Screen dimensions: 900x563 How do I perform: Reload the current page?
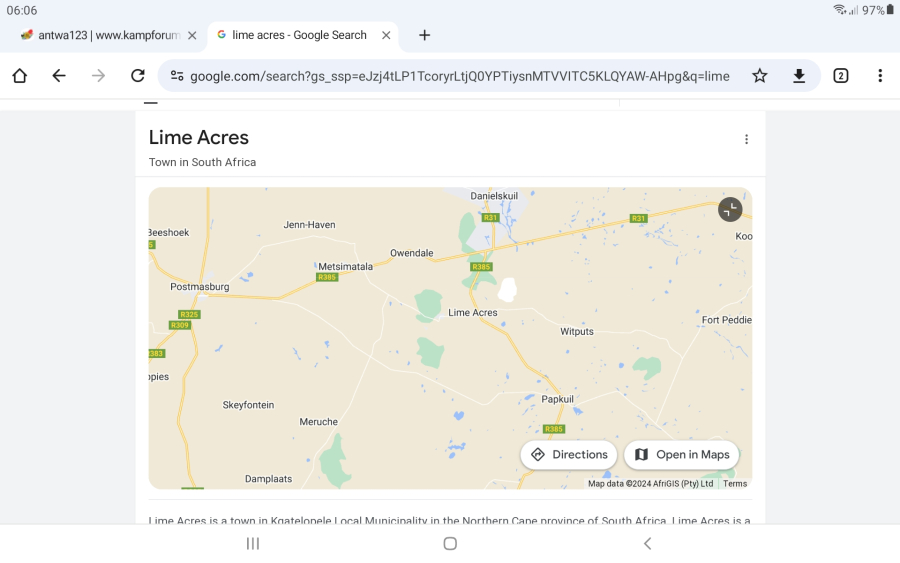(x=138, y=76)
